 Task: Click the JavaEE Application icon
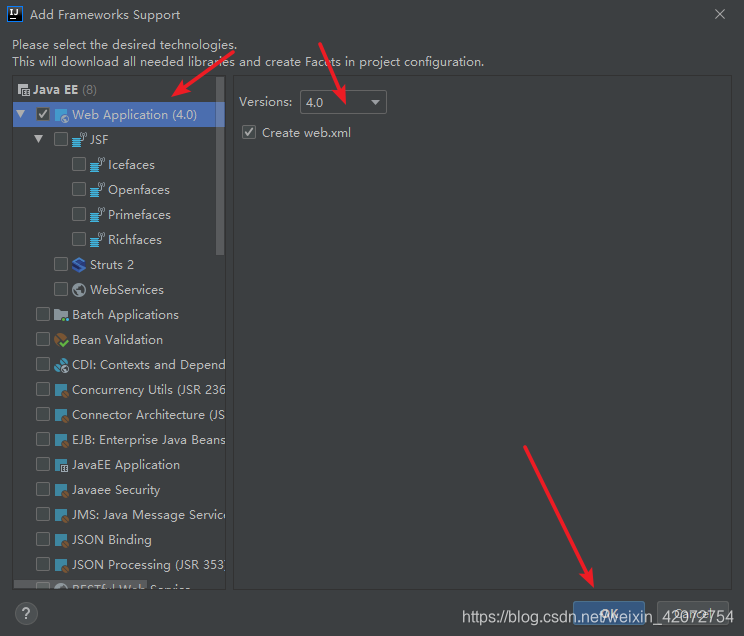(x=62, y=465)
